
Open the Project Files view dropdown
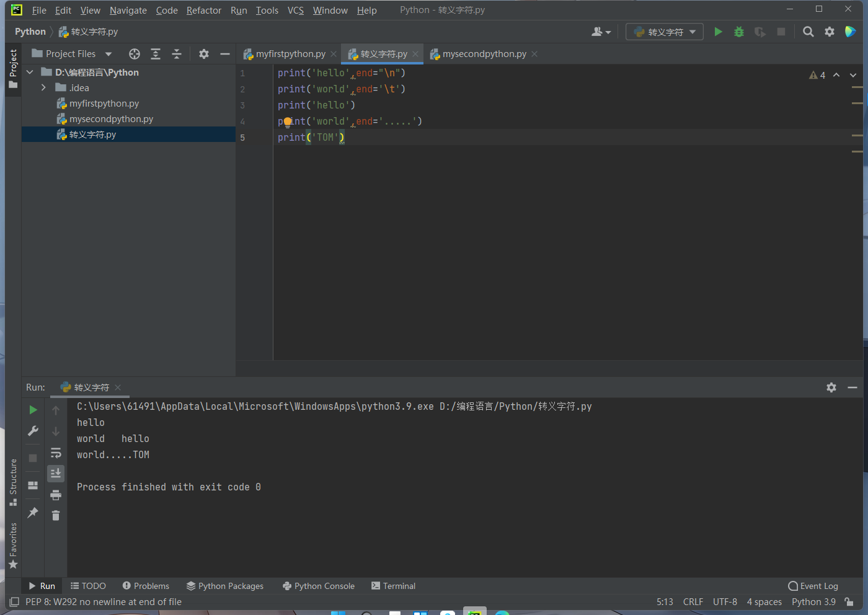tap(72, 54)
